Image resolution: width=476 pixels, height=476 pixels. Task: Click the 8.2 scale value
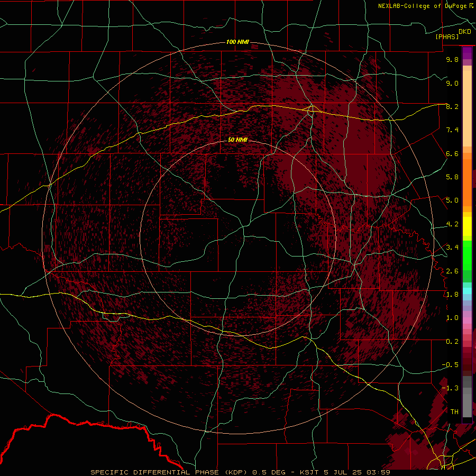(452, 106)
